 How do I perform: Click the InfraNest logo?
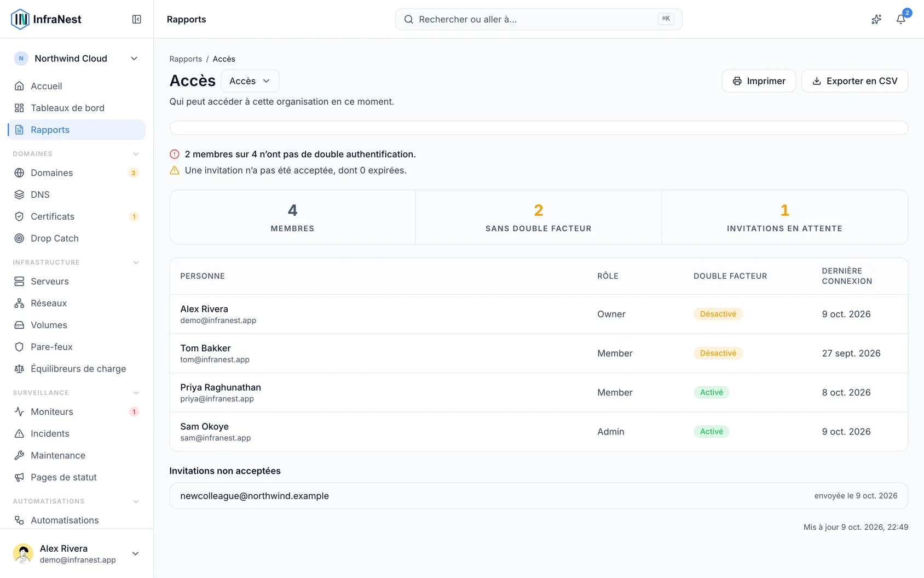click(x=46, y=19)
